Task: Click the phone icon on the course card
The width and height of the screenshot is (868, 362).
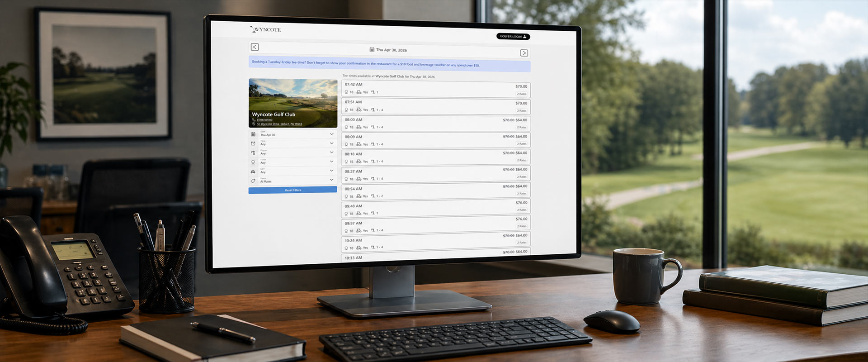Action: pyautogui.click(x=254, y=120)
